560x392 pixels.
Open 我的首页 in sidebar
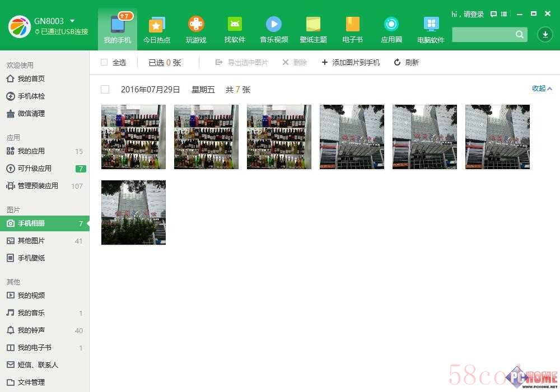pos(45,78)
